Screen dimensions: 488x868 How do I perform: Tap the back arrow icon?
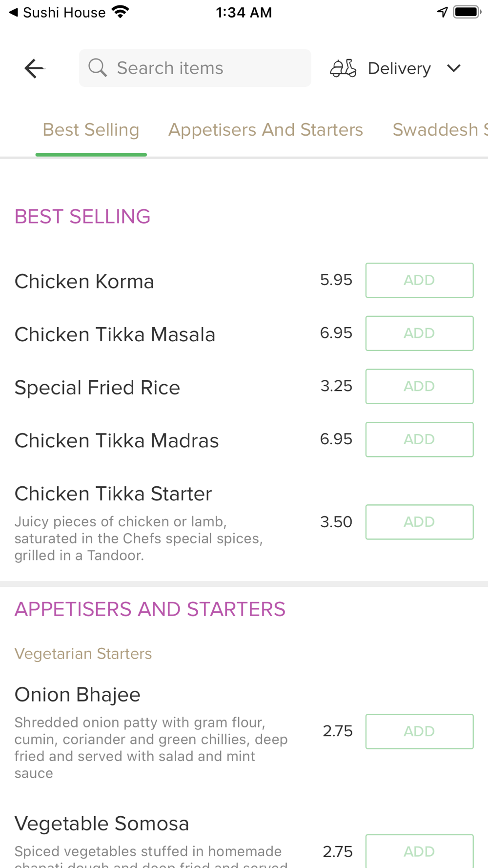tap(34, 68)
